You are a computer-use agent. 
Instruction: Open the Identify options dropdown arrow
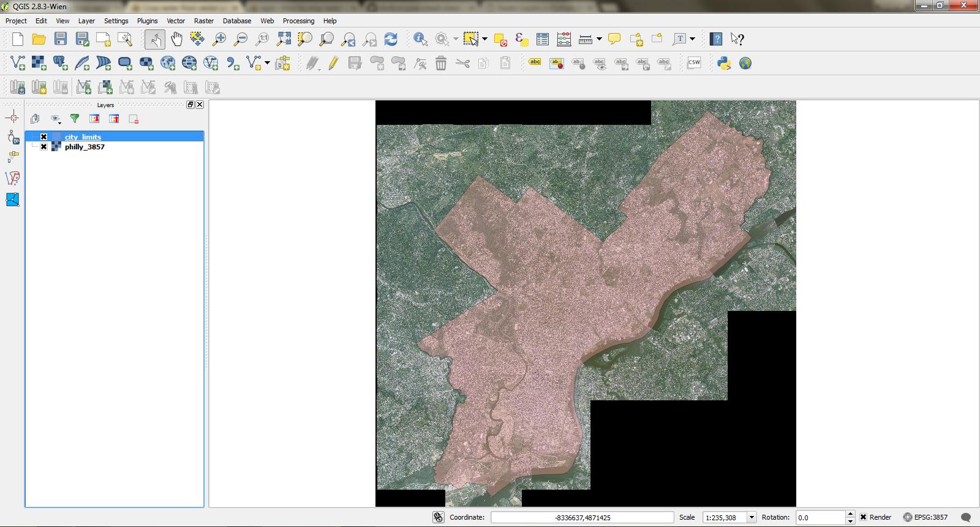point(455,40)
